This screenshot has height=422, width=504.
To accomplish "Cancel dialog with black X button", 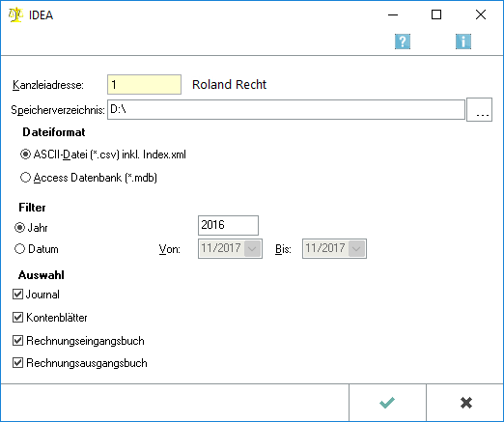I will 465,403.
